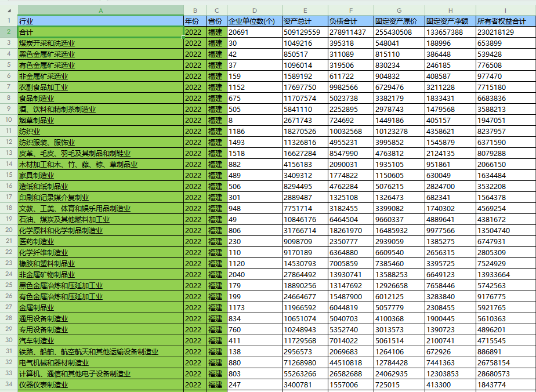
Task: Select row 2 header
Action: 9,32
